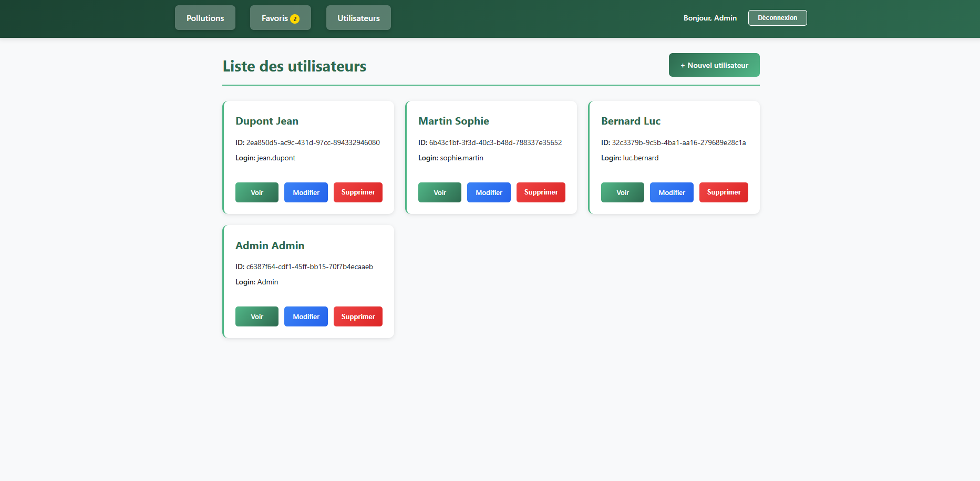
Task: Click the Bonjour, Admin greeting
Action: 710,18
